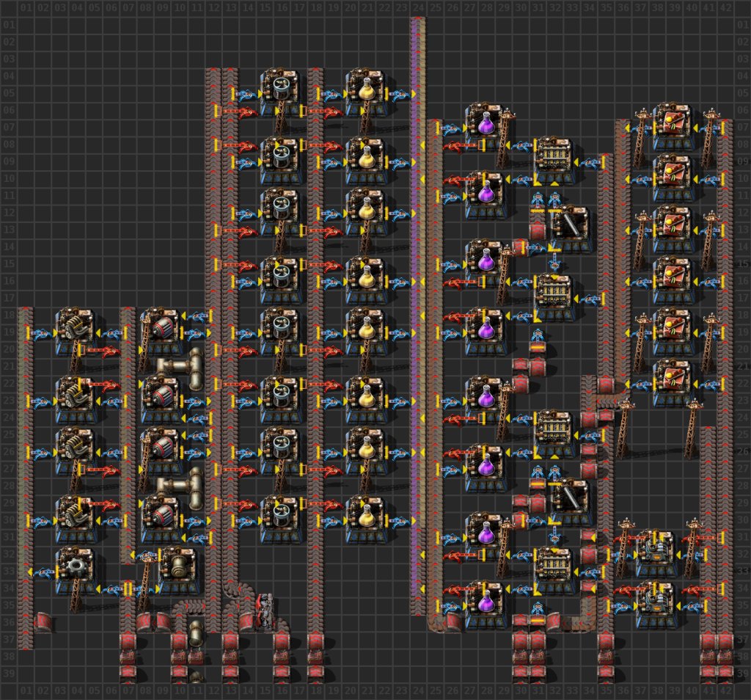This screenshot has width=751, height=700.
Task: Select the yellow-barred machine on row 25
Action: tap(554, 435)
